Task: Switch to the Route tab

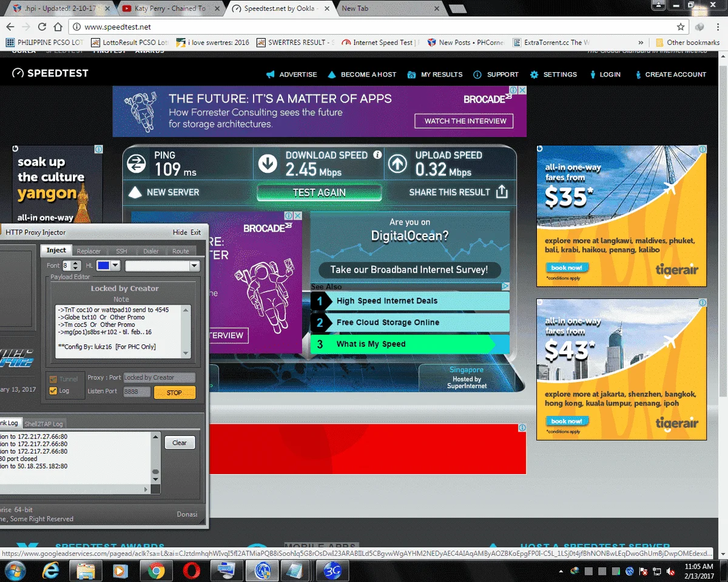Action: click(181, 251)
